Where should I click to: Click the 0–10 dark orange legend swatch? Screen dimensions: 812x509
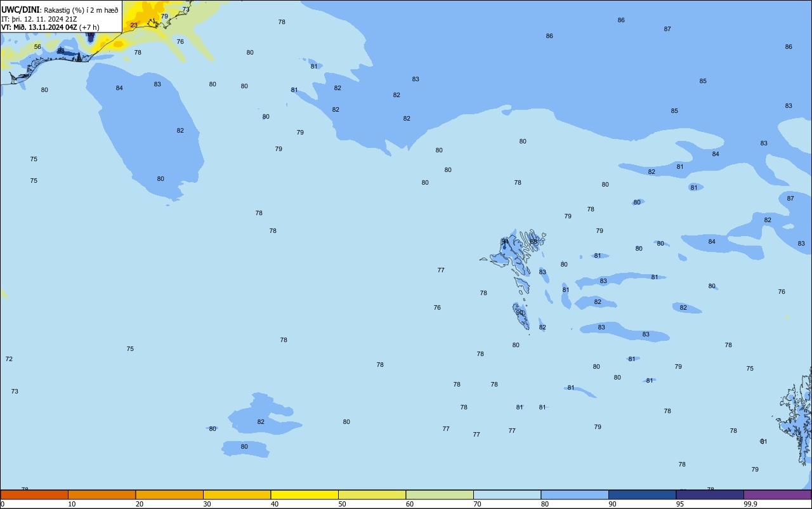(34, 494)
